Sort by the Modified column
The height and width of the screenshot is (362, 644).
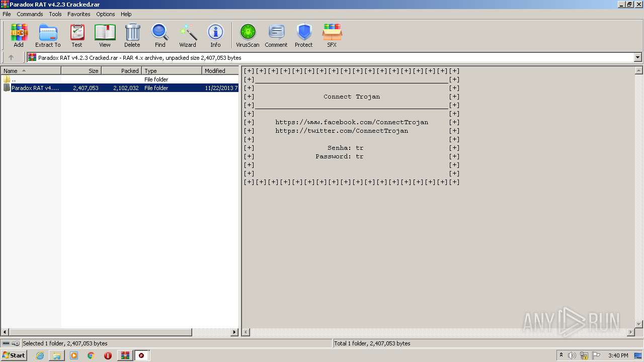220,71
